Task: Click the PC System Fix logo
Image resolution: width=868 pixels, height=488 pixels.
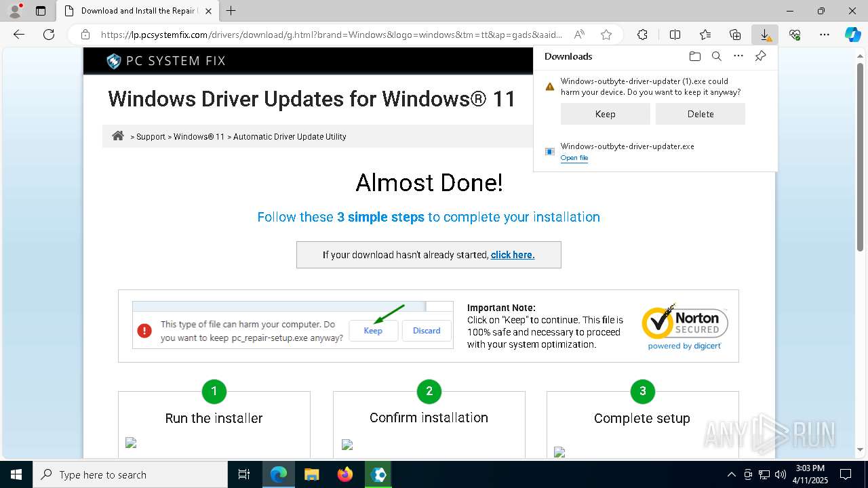Action: click(166, 61)
